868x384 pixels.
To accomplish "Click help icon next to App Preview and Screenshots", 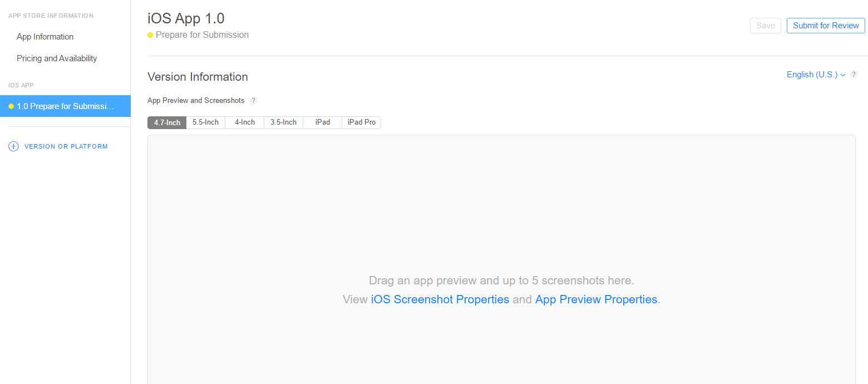I will coord(253,101).
